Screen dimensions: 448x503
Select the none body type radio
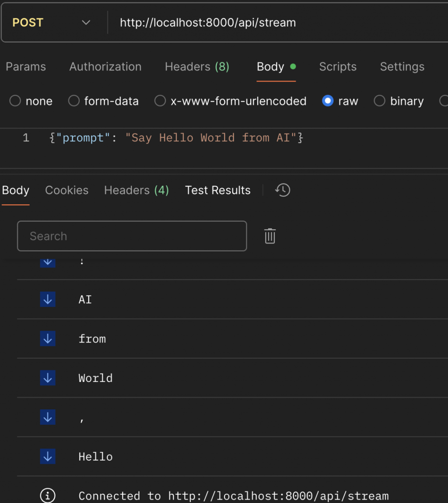(15, 101)
